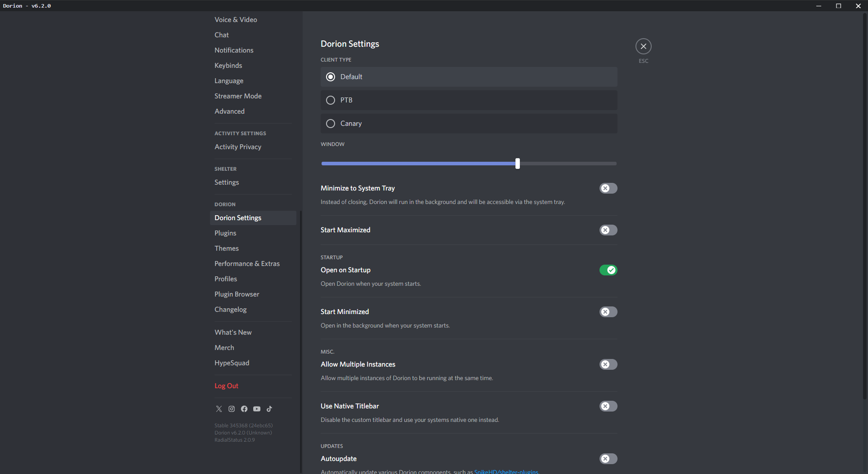The height and width of the screenshot is (474, 868).
Task: Open Shelter Settings entry
Action: click(253, 182)
